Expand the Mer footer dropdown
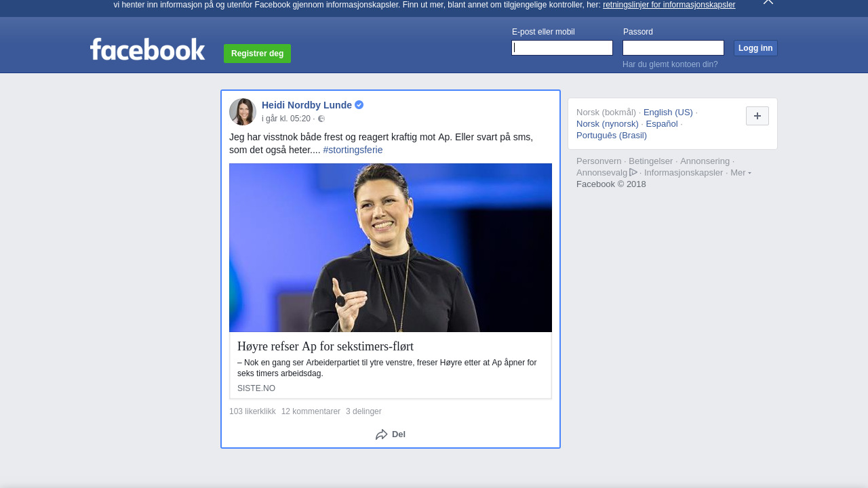Screen dimensions: 868x488 741,173
